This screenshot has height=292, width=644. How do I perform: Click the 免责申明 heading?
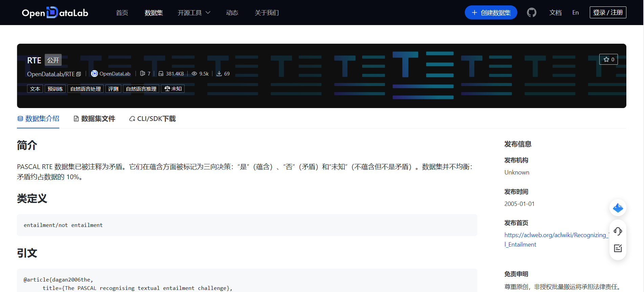pos(516,274)
